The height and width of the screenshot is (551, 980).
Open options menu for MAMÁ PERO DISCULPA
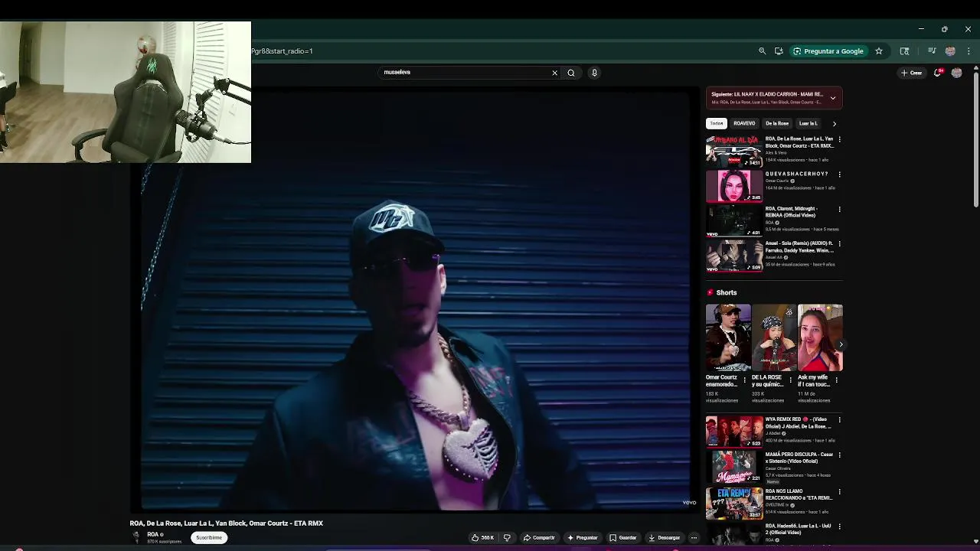tap(839, 455)
